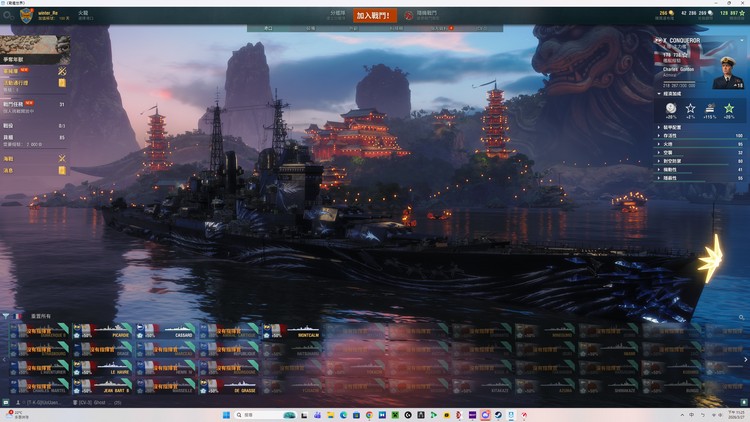This screenshot has width=750, height=422.
Task: Expand the 火砲 artillery stats row
Action: point(700,144)
